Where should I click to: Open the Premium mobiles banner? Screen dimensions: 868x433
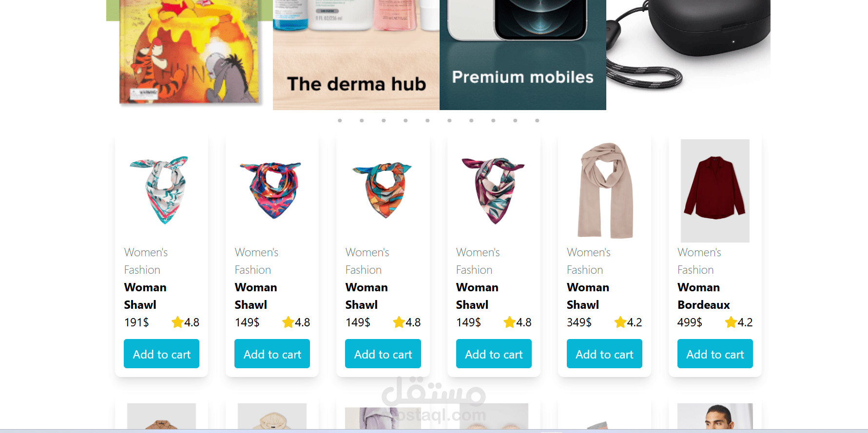[523, 55]
